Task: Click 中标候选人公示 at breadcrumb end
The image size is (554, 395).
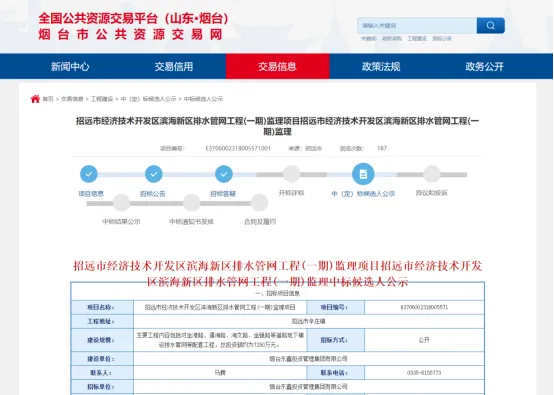Action: pyautogui.click(x=203, y=99)
